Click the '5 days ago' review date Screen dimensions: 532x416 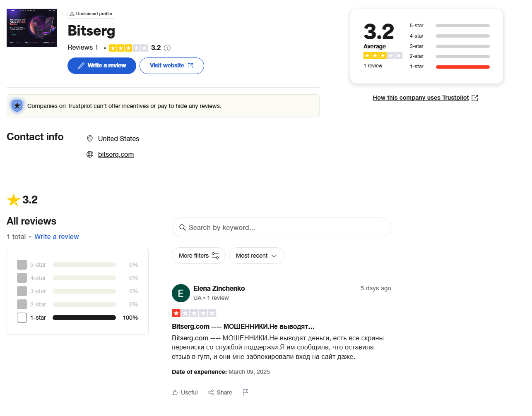[376, 288]
